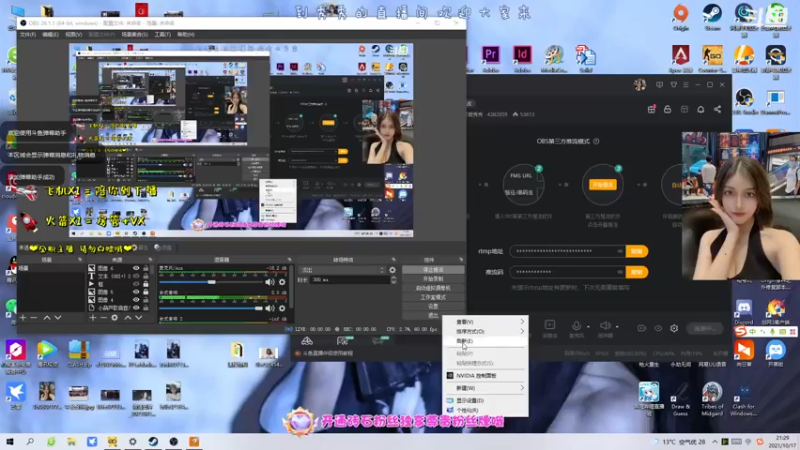800x450 pixels.
Task: Toggle lock for 组 source
Action: click(146, 284)
